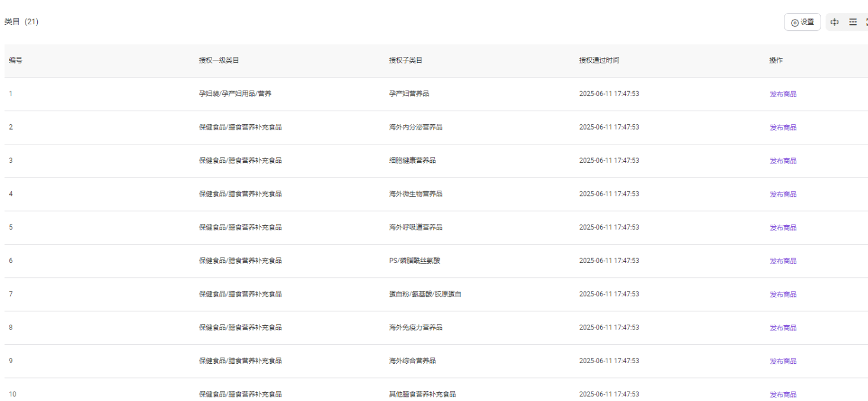This screenshot has height=401, width=868.
Task: Click the 授权子类目 column header
Action: [405, 60]
